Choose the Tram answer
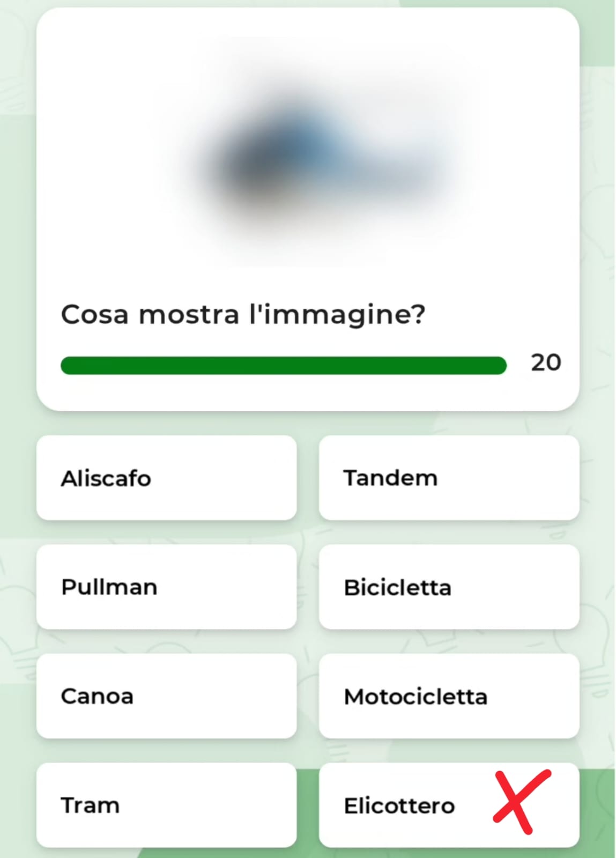The height and width of the screenshot is (858, 616). (x=166, y=805)
